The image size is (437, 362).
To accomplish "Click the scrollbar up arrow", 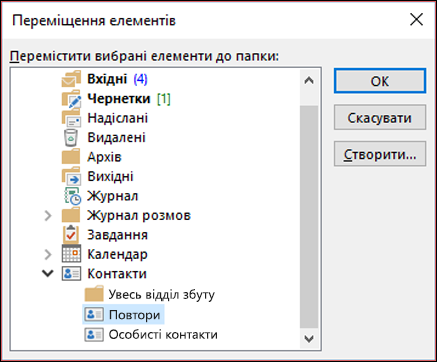I will [x=309, y=80].
